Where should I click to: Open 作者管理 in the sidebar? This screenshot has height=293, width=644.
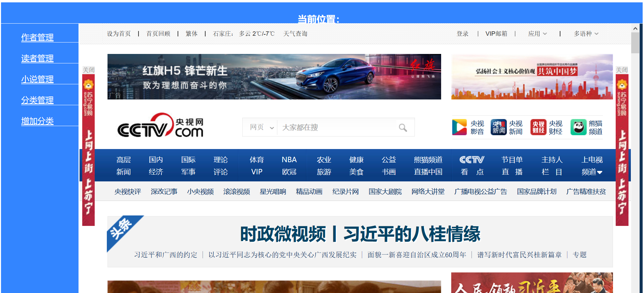(37, 37)
